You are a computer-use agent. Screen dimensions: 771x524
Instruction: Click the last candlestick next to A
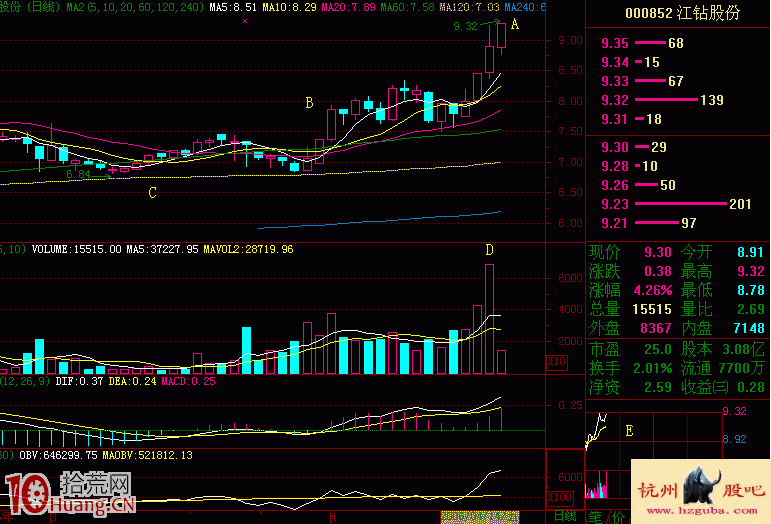[502, 37]
